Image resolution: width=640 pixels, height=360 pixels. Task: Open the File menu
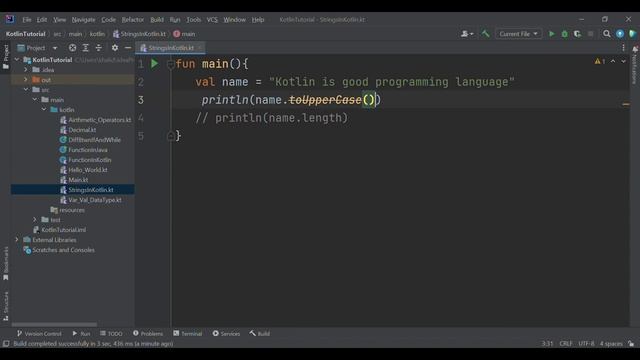tap(27, 20)
